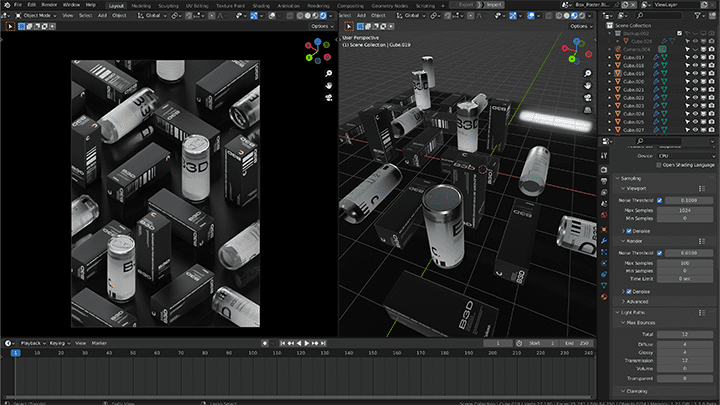The height and width of the screenshot is (405, 720).
Task: Open the Object Data properties tab
Action: tap(604, 286)
